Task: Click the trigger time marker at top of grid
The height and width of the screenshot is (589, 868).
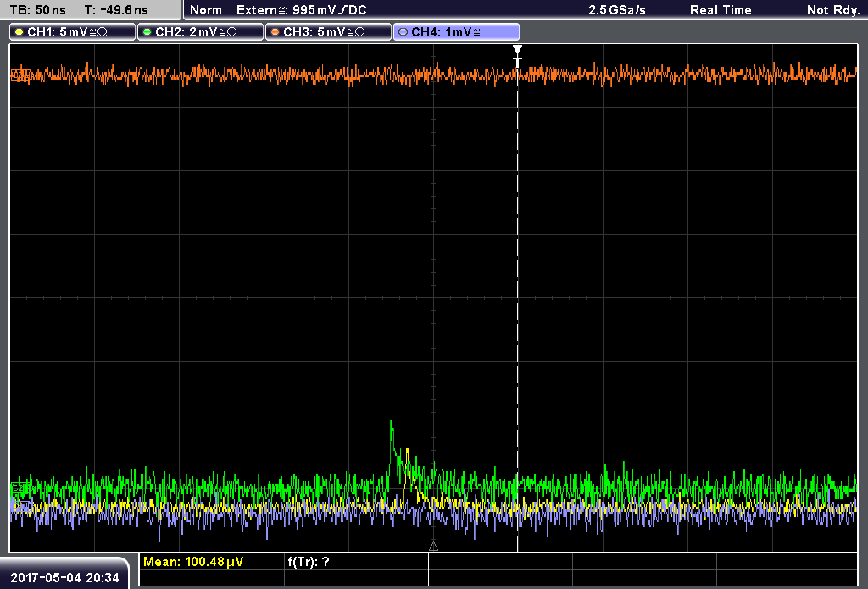Action: (517, 56)
